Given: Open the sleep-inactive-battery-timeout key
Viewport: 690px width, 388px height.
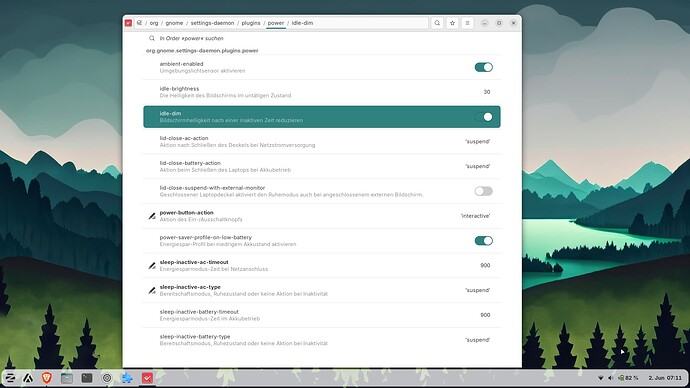Looking at the screenshot, I should point(322,315).
